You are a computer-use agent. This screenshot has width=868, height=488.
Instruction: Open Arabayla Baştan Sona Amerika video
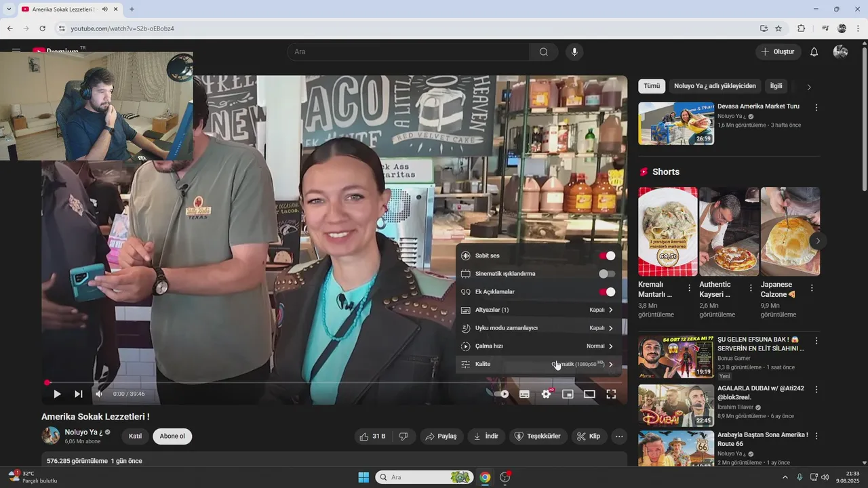pyautogui.click(x=676, y=449)
